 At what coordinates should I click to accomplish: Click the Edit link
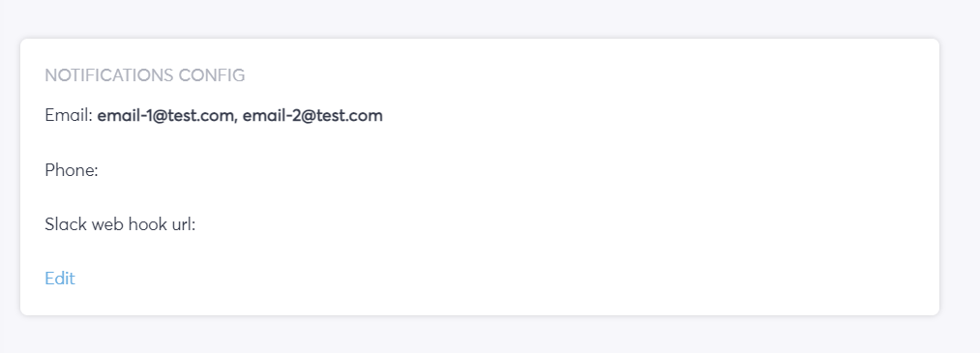60,278
